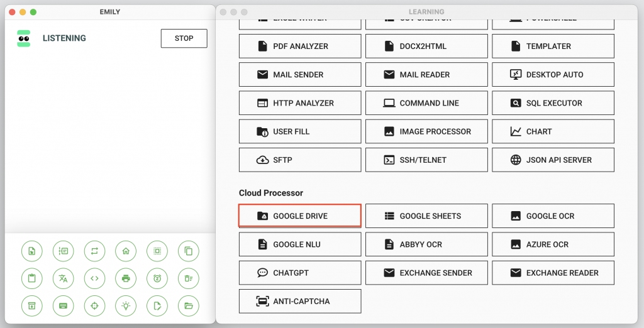
Task: Click the repeat loop arrows icon
Action: tap(94, 251)
